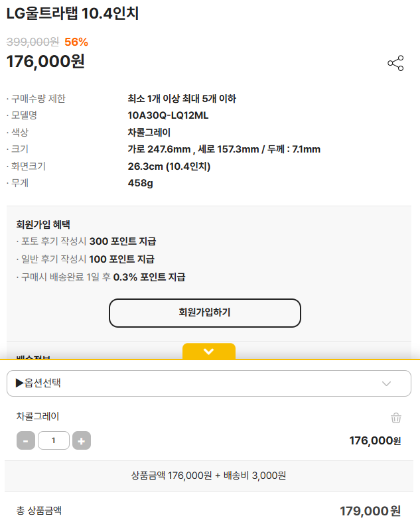This screenshot has height=526, width=420.
Task: Select the model name 10A30Q-LQ12ML text
Action: 168,115
